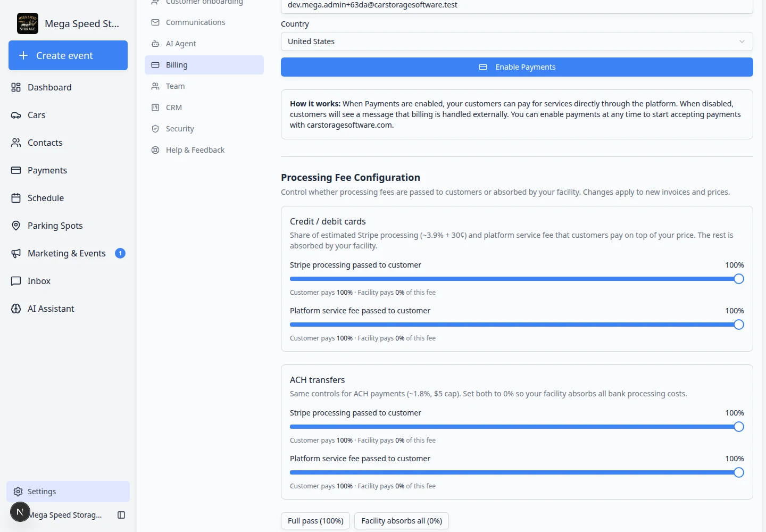The height and width of the screenshot is (532, 766).
Task: Adjust ACH Stripe processing slider
Action: [x=739, y=427]
